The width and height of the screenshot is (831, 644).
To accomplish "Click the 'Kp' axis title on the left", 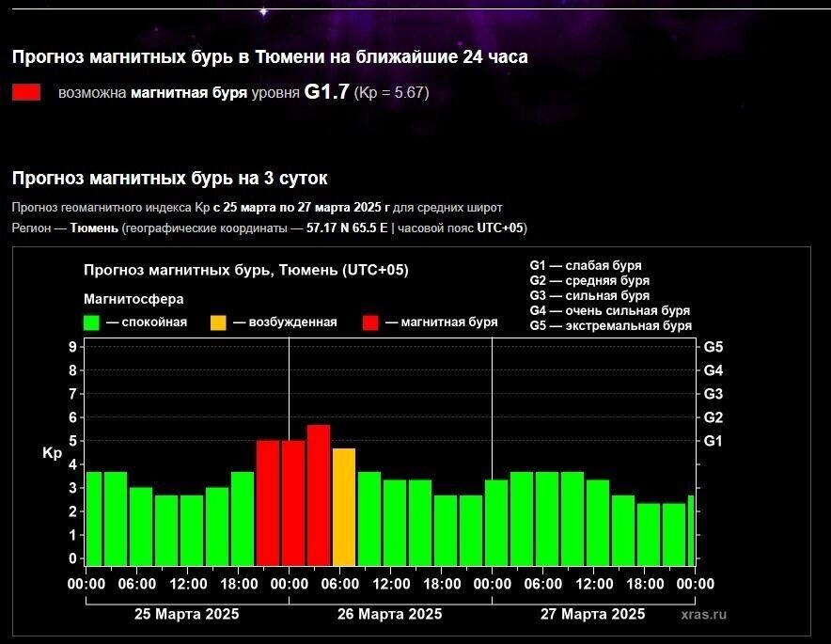I will (52, 453).
